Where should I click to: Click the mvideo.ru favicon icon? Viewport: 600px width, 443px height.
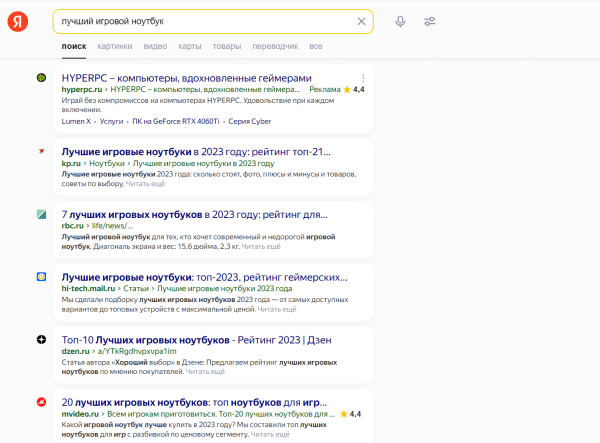41,402
